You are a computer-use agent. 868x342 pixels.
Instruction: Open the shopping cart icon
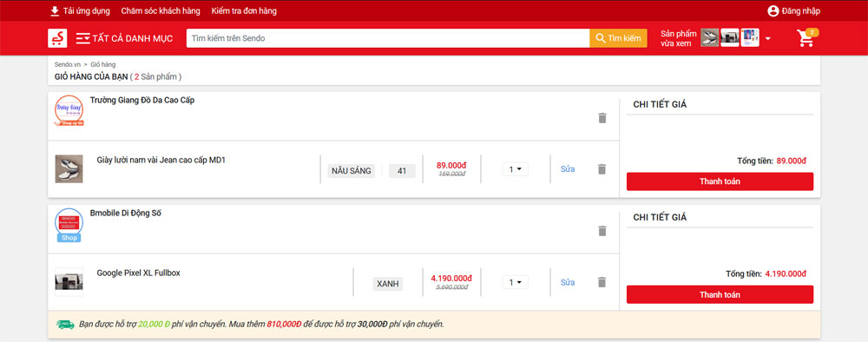pyautogui.click(x=806, y=38)
